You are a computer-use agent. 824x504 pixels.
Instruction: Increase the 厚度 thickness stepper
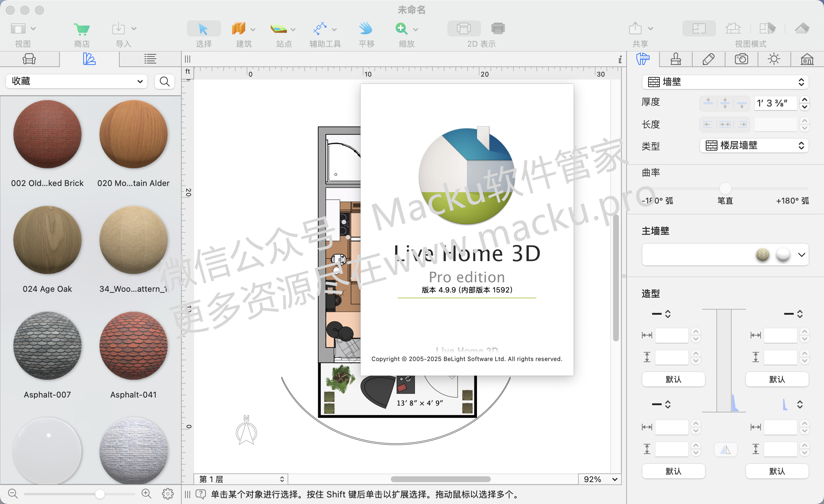click(805, 100)
